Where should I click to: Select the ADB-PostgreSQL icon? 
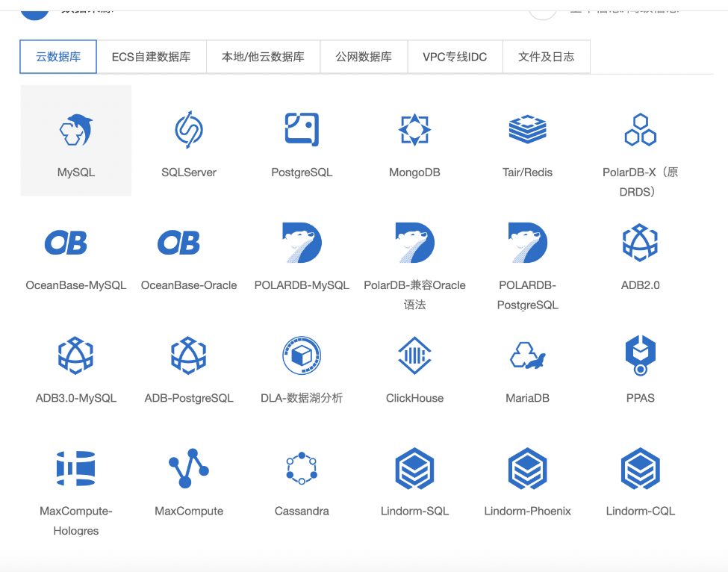(x=188, y=355)
